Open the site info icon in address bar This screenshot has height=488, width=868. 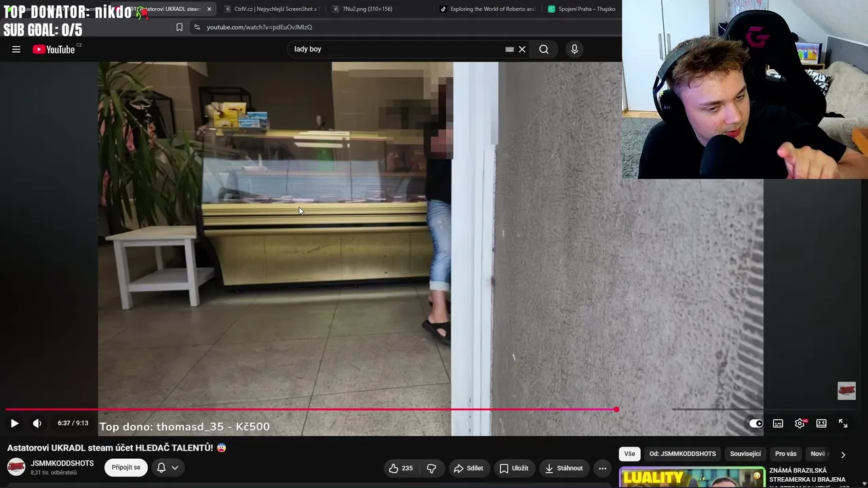197,27
